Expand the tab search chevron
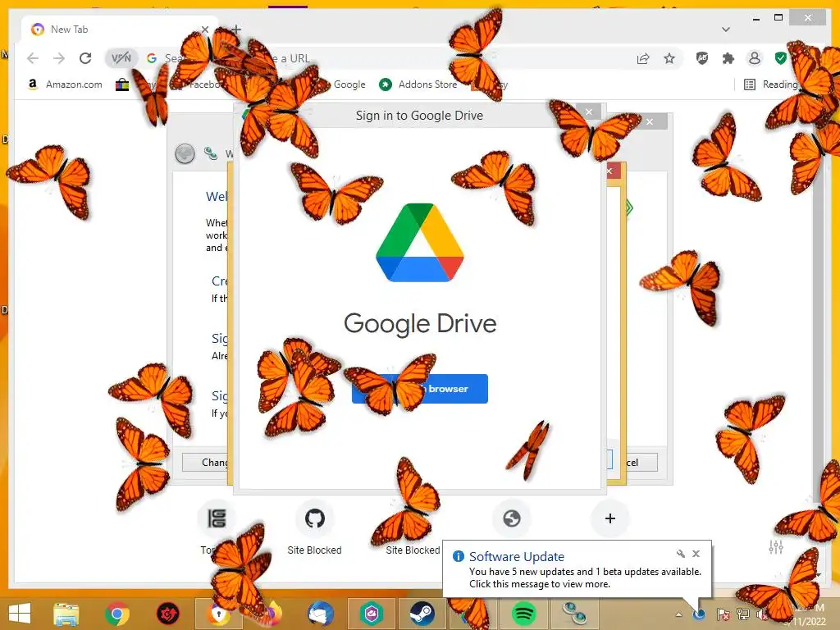840x630 pixels. coord(726,30)
